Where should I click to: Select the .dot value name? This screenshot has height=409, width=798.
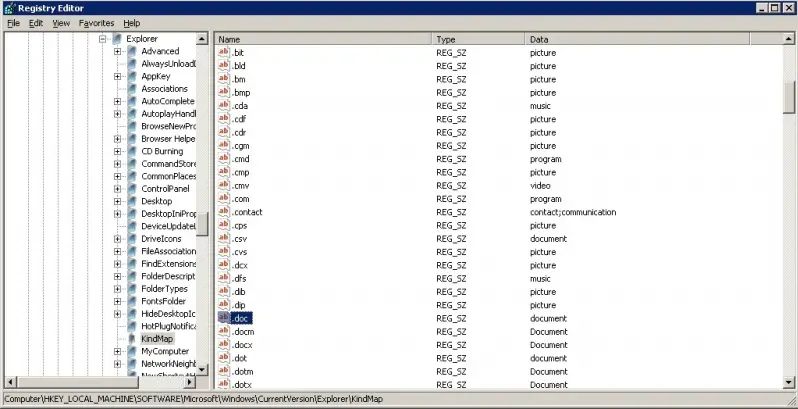(x=239, y=358)
